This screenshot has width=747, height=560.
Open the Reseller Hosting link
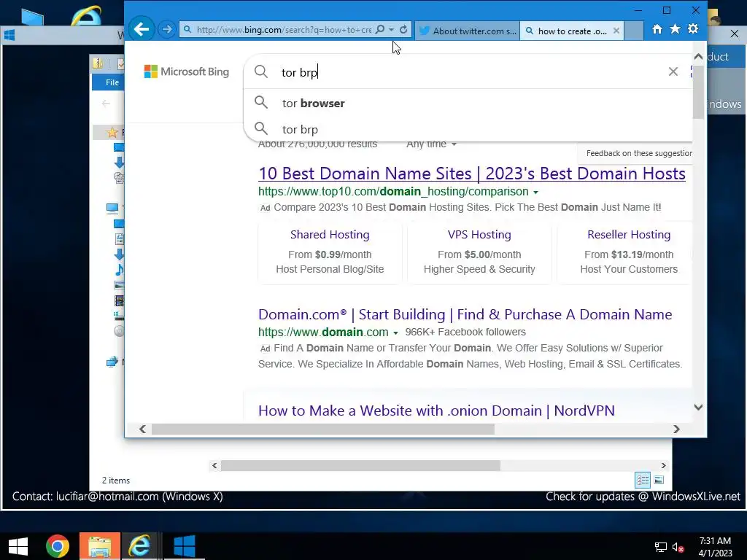[x=629, y=235]
